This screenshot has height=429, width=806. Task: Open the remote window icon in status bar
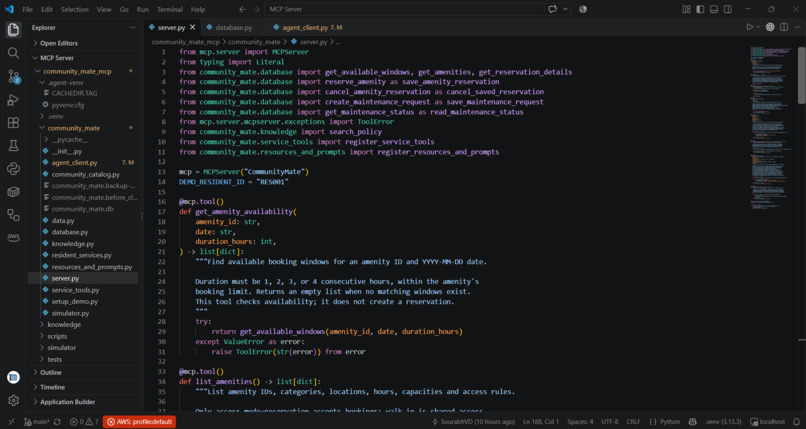11,422
